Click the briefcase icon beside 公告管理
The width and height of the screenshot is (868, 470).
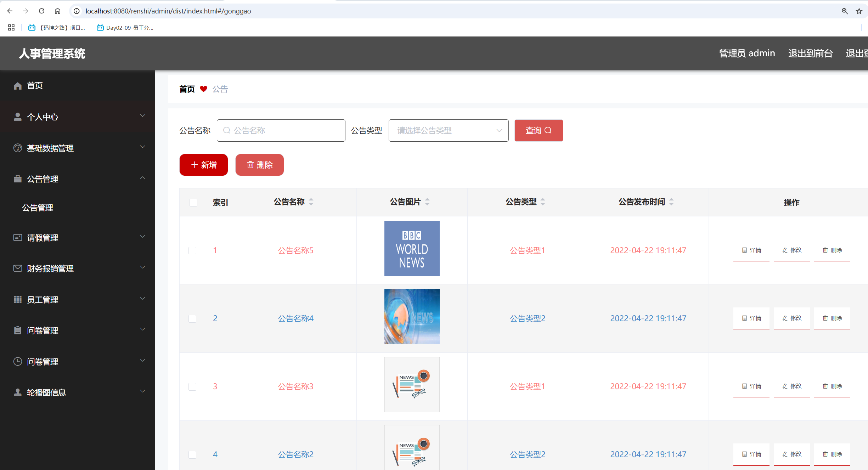click(18, 179)
